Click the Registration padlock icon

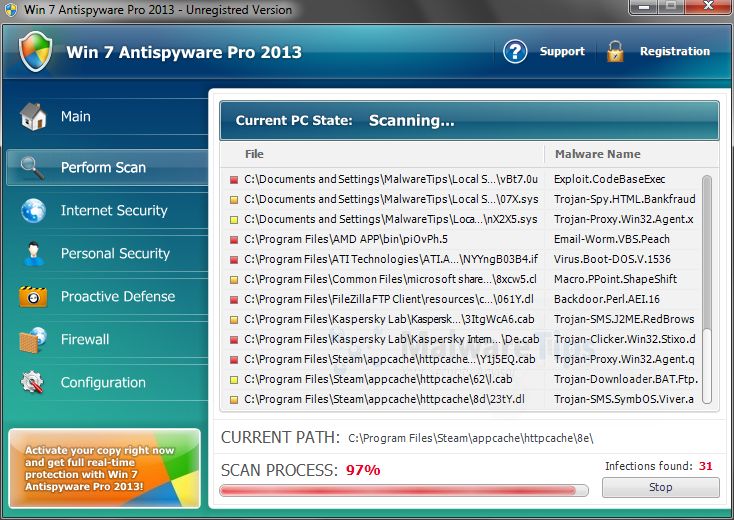pyautogui.click(x=615, y=51)
